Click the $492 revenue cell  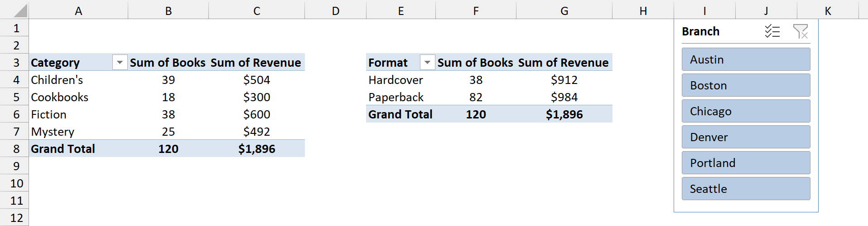tap(257, 132)
